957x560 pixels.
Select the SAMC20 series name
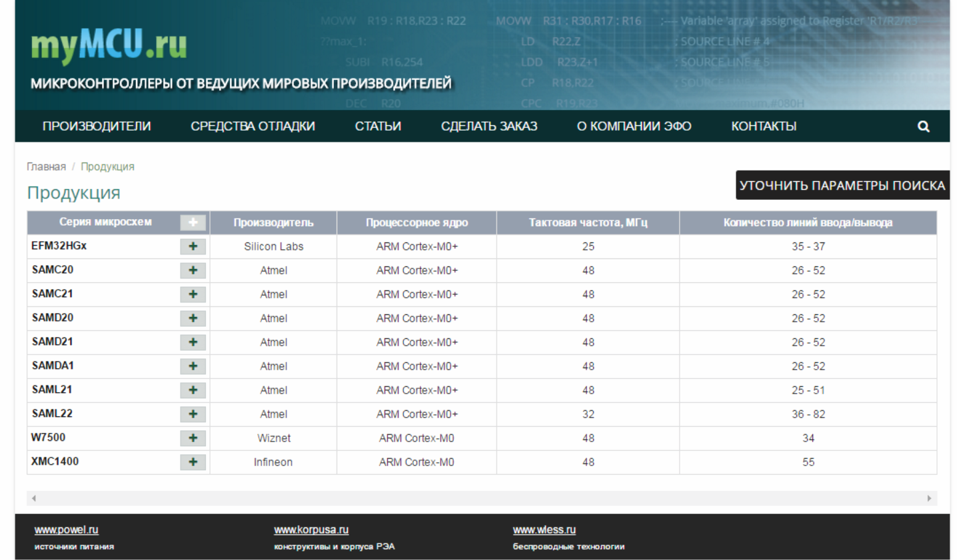click(x=53, y=270)
